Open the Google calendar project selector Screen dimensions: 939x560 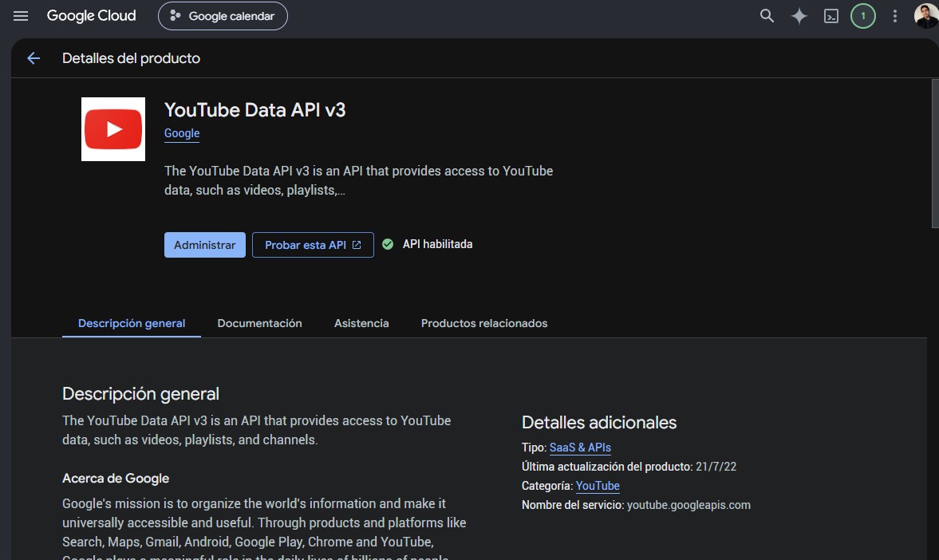coord(223,16)
